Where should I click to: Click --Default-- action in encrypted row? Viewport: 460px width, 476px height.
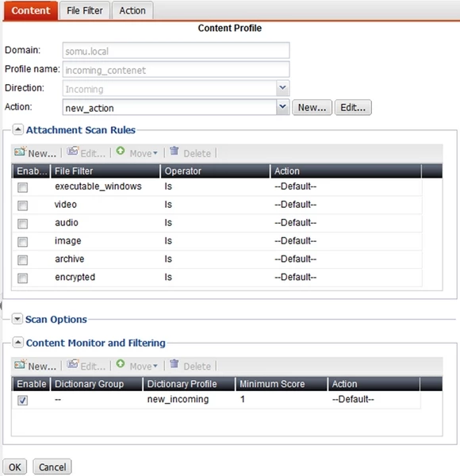pos(295,277)
